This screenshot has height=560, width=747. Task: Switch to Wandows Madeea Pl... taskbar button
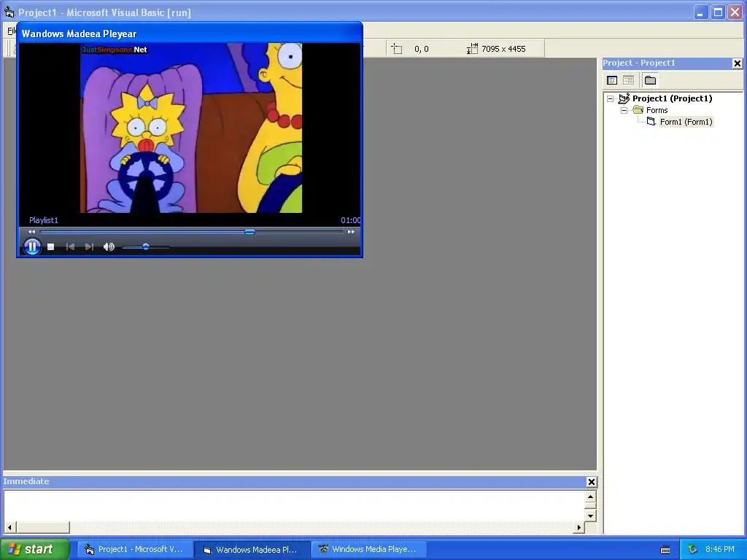click(x=253, y=550)
